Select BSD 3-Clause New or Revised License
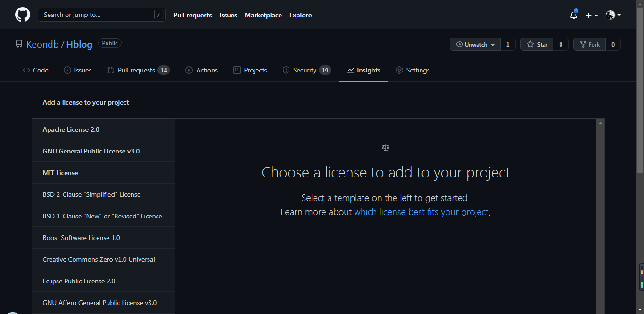Viewport: 644px width, 314px height. pos(103,216)
